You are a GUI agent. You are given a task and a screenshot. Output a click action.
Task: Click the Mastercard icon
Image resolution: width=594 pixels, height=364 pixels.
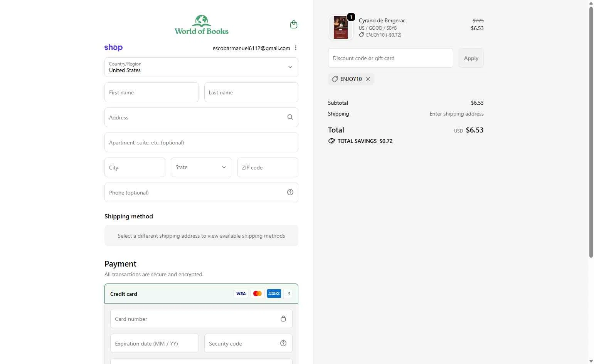coord(257,294)
